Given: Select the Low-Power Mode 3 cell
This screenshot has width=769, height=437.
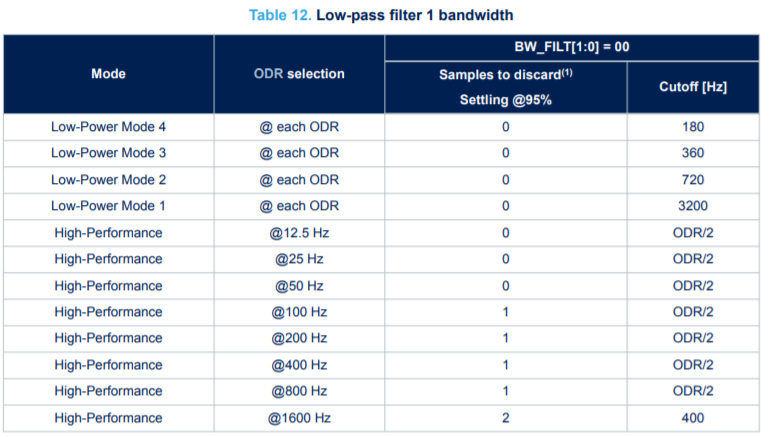Looking at the screenshot, I should [x=108, y=153].
